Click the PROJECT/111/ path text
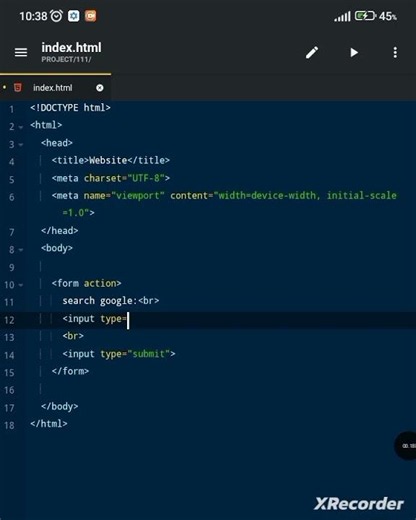The width and height of the screenshot is (416, 520). coord(66,60)
